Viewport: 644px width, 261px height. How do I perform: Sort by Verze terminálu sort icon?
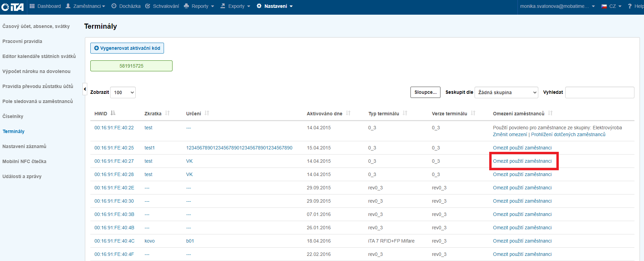tap(473, 113)
